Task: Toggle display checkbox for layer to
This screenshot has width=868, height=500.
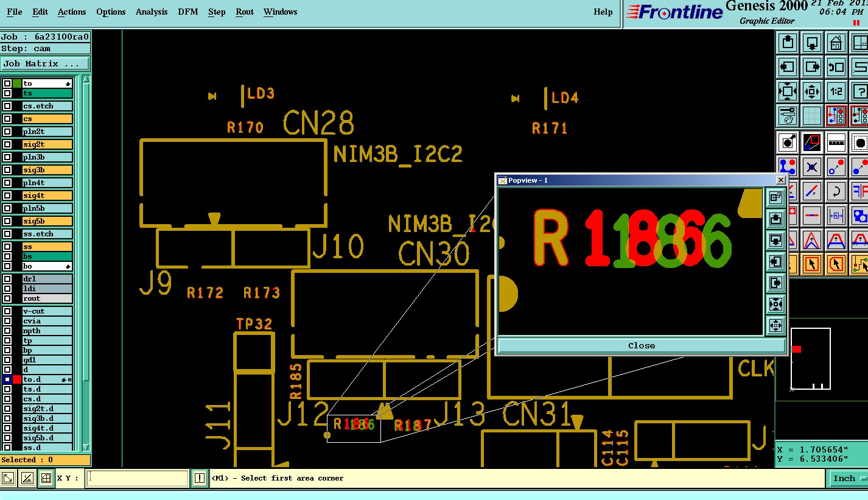Action: (x=7, y=83)
